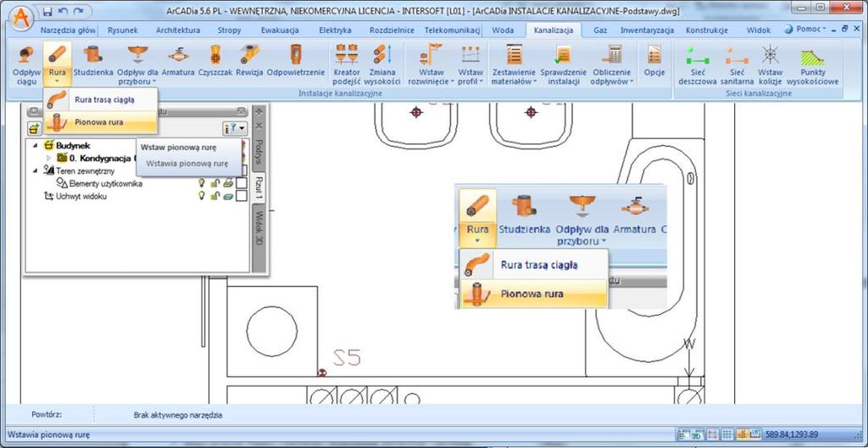Open the Architektura ribbon tab
Image resolution: width=868 pixels, height=448 pixels.
click(x=178, y=31)
